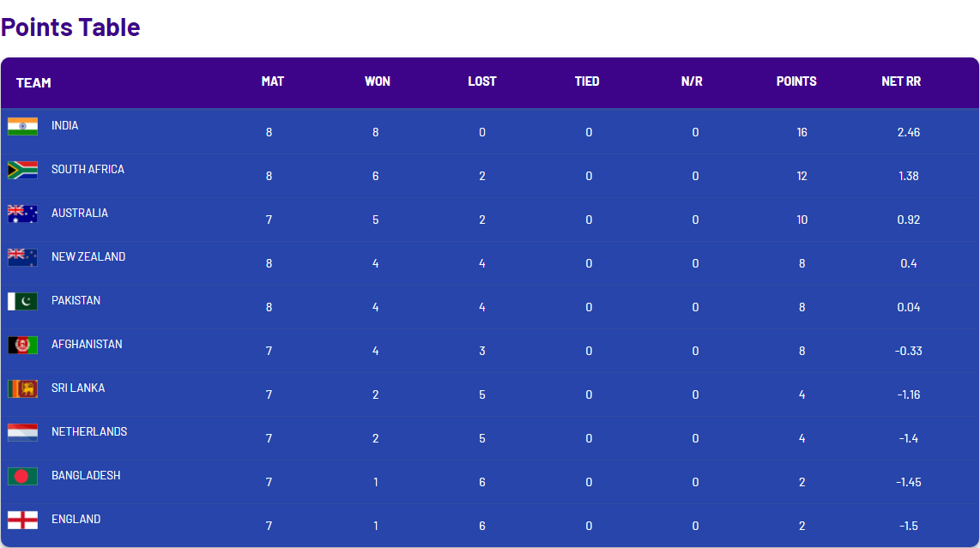This screenshot has height=548, width=980.
Task: Select the POINTS column header
Action: 796,81
